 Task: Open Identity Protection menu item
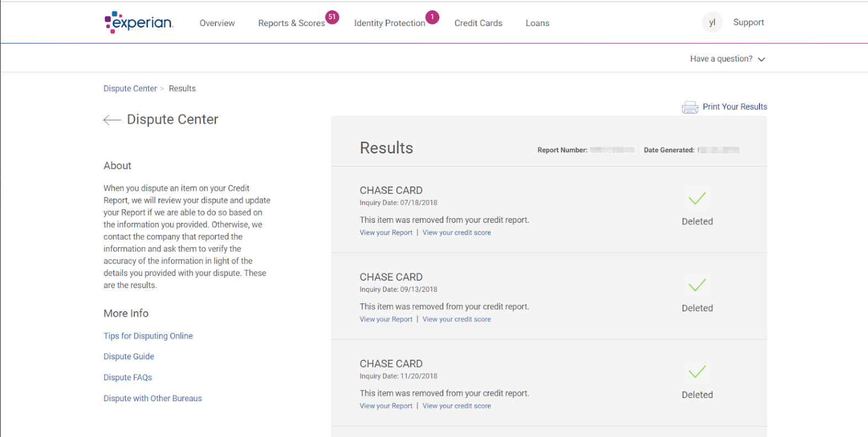coord(390,23)
